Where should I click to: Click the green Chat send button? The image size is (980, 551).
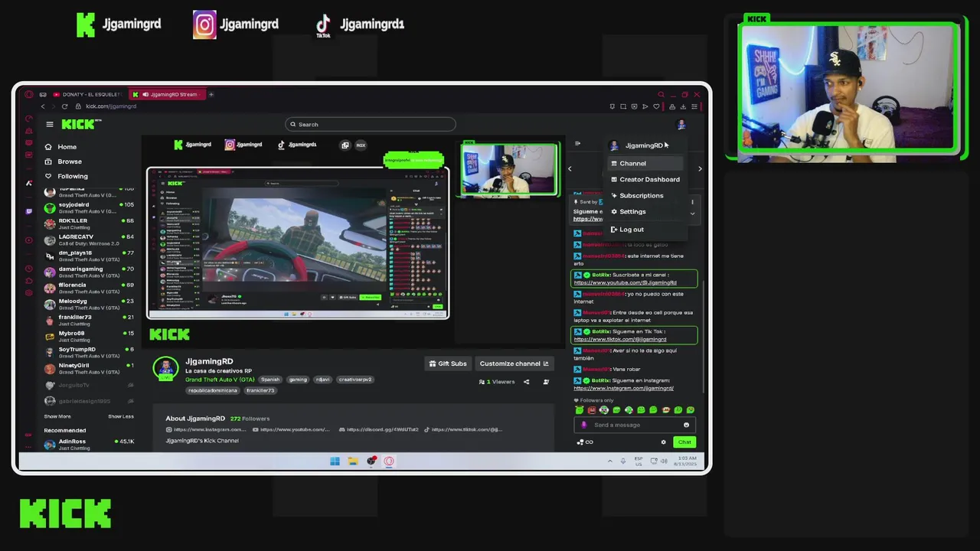pos(684,442)
